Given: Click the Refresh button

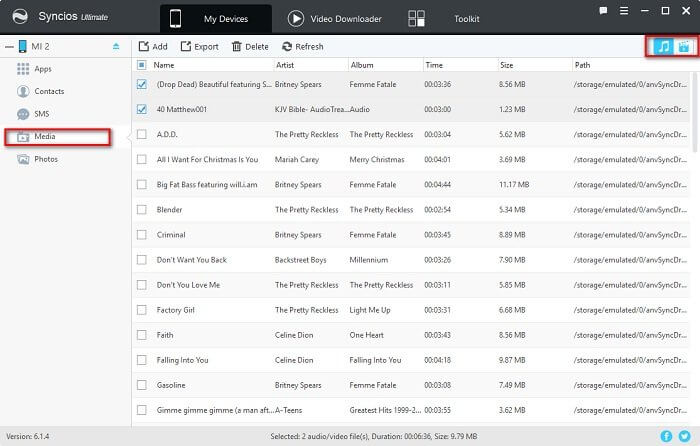Looking at the screenshot, I should point(302,46).
